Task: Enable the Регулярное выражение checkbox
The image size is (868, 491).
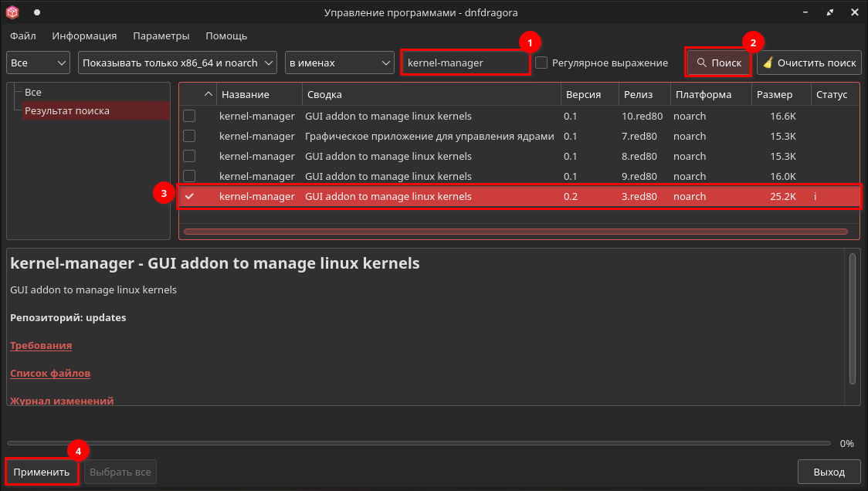Action: 542,63
